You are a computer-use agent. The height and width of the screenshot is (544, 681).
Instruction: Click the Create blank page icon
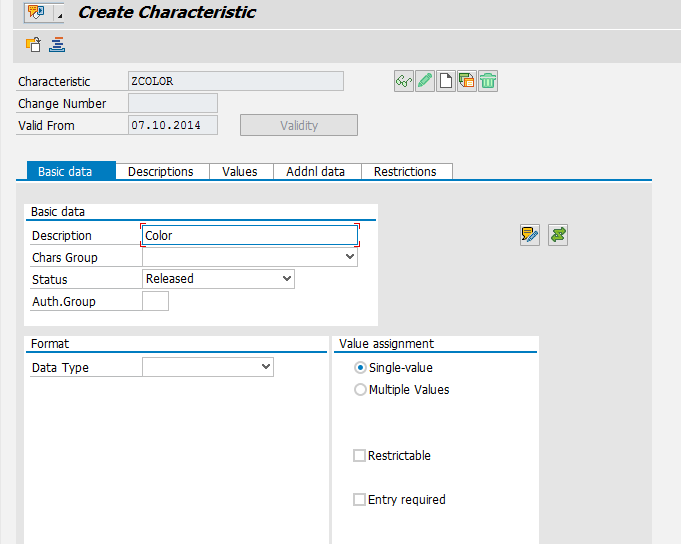446,81
